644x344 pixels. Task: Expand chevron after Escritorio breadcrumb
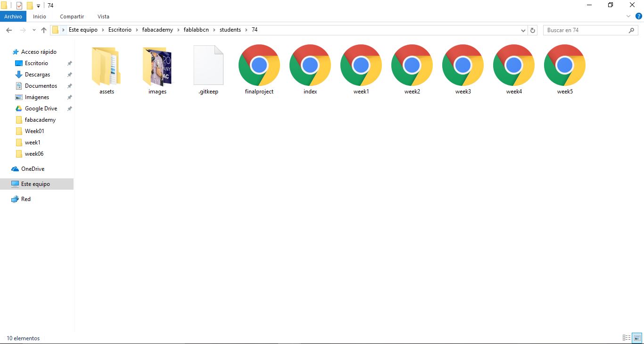click(137, 30)
